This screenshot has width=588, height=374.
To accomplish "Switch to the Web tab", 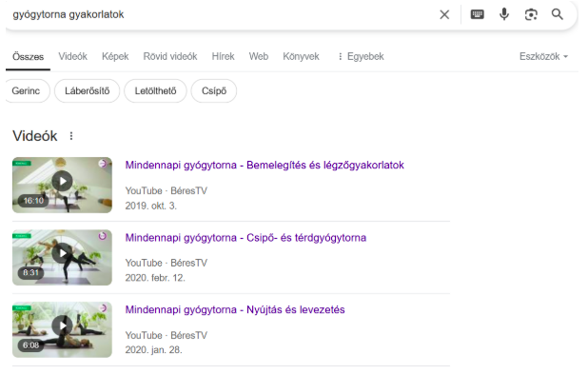I will coord(259,57).
